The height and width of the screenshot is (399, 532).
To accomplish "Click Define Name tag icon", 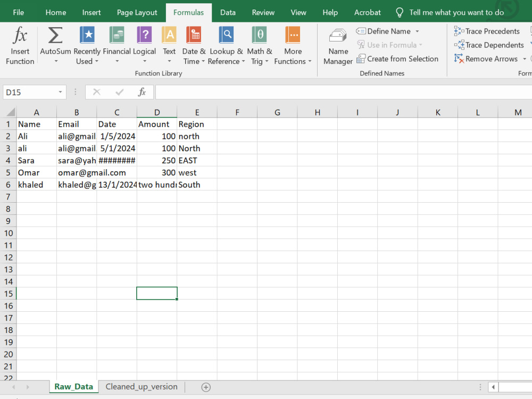I will pos(361,31).
